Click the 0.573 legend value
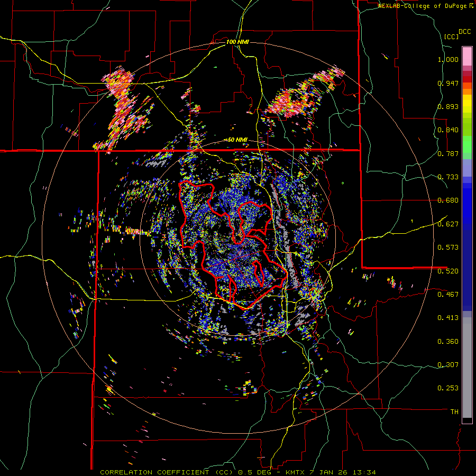This screenshot has height=476, width=476. [448, 248]
